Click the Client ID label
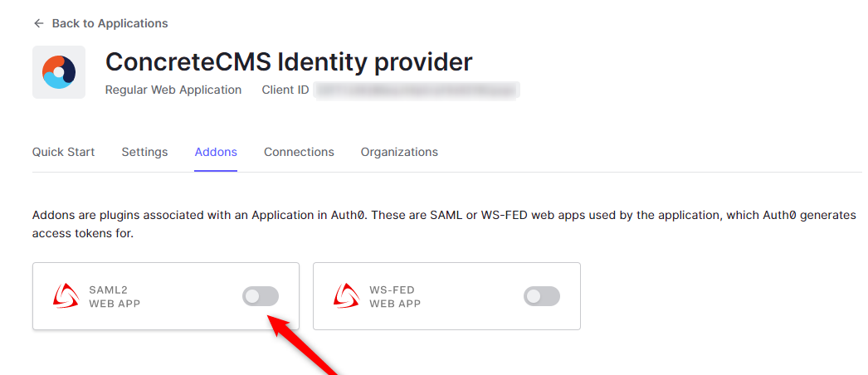 (285, 90)
